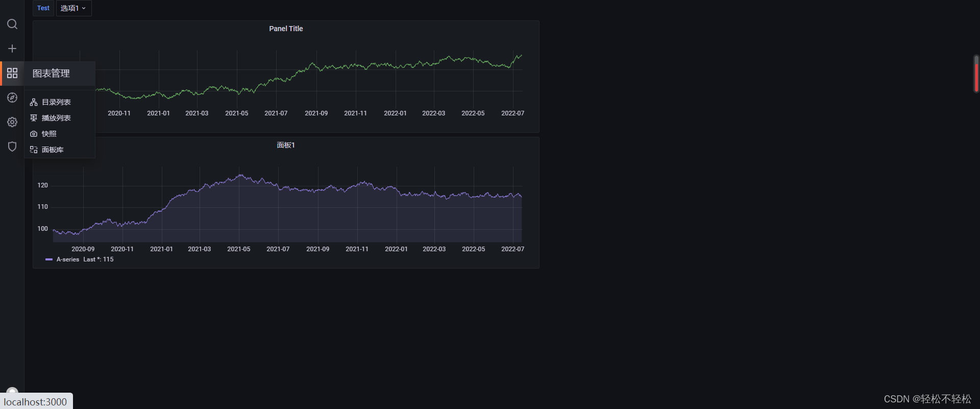Click 2021-09 label on Panel Title axis
980x409 pixels.
(x=316, y=113)
